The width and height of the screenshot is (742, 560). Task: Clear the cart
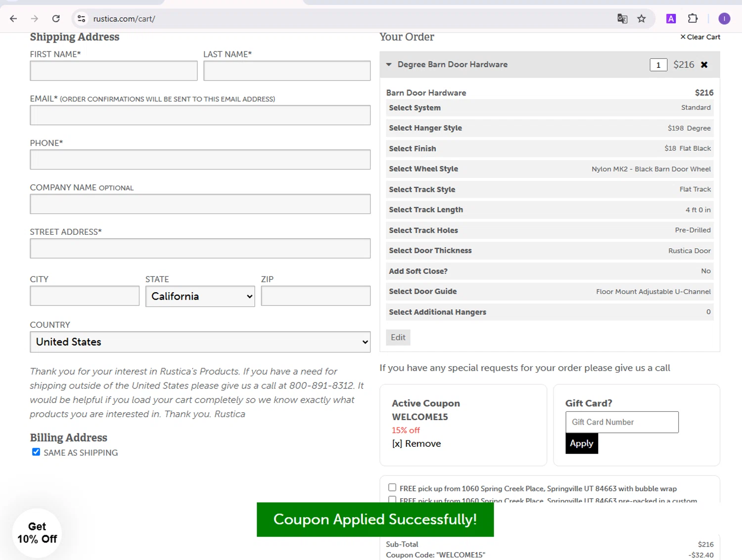(700, 37)
